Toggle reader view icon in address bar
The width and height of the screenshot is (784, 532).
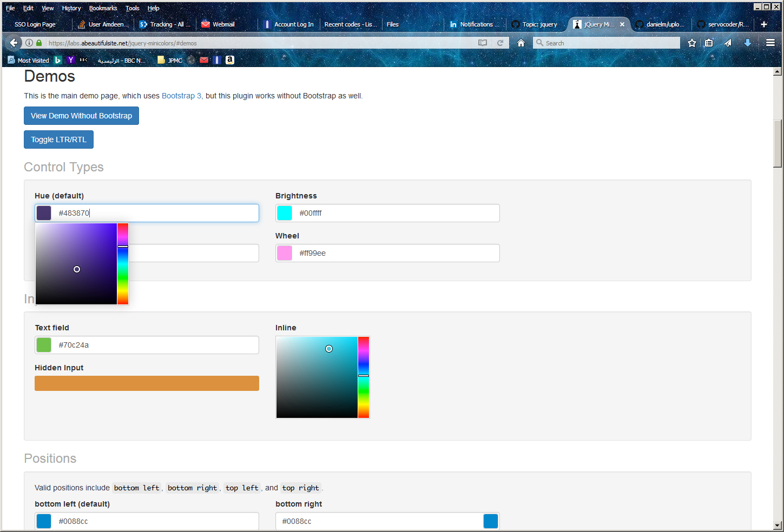tap(483, 43)
